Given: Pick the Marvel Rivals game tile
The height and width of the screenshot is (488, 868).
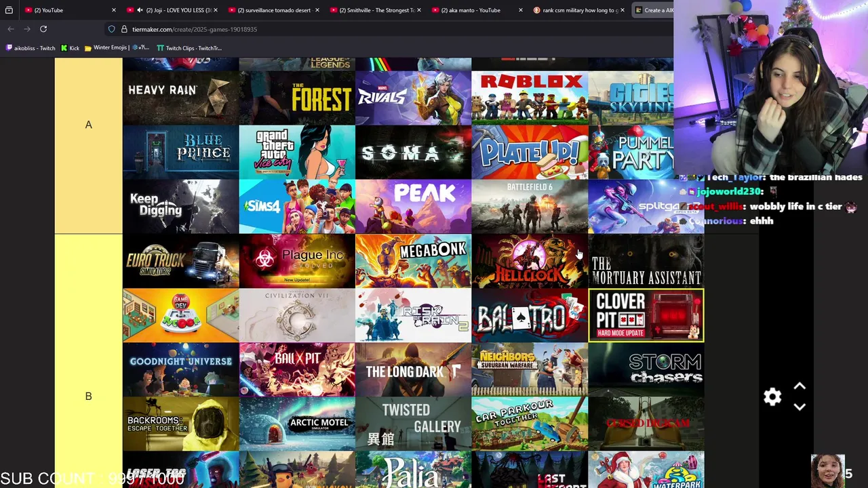Looking at the screenshot, I should [x=414, y=98].
